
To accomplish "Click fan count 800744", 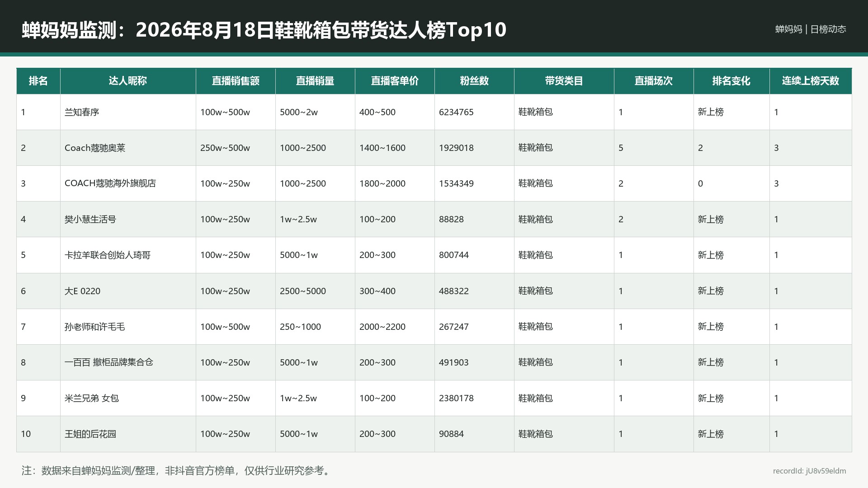I will click(x=454, y=255).
